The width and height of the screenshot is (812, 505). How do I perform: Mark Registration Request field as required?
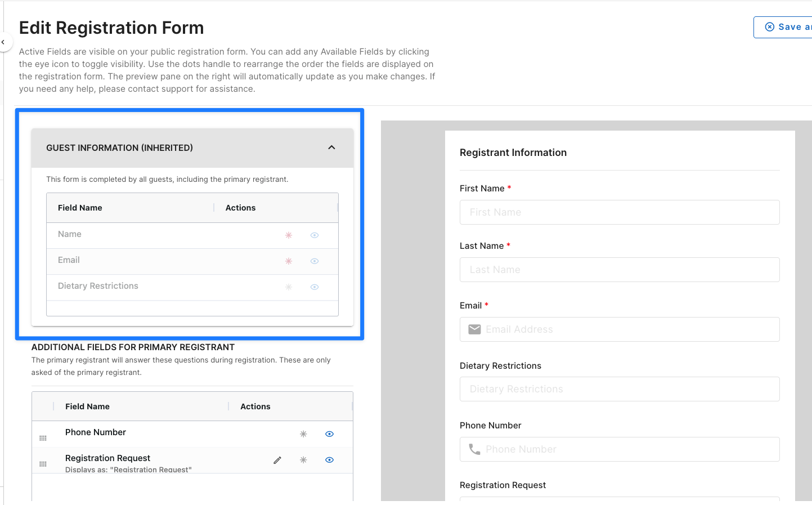(303, 460)
